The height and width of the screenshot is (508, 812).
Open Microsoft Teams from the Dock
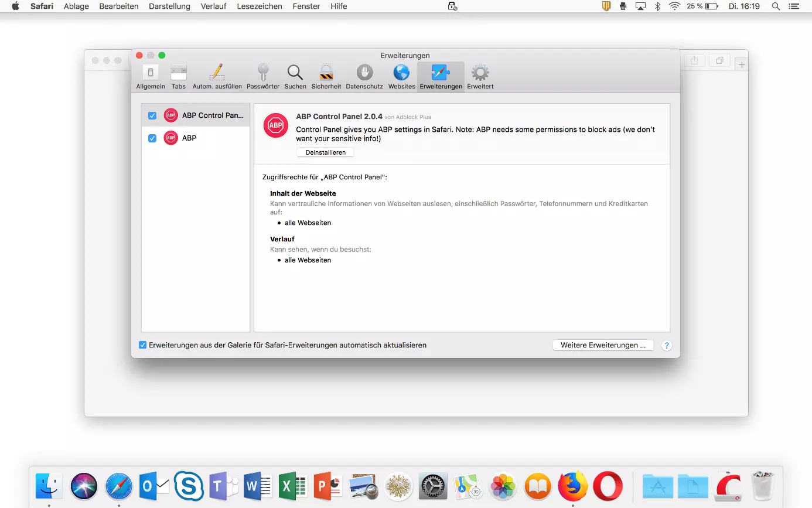[224, 486]
